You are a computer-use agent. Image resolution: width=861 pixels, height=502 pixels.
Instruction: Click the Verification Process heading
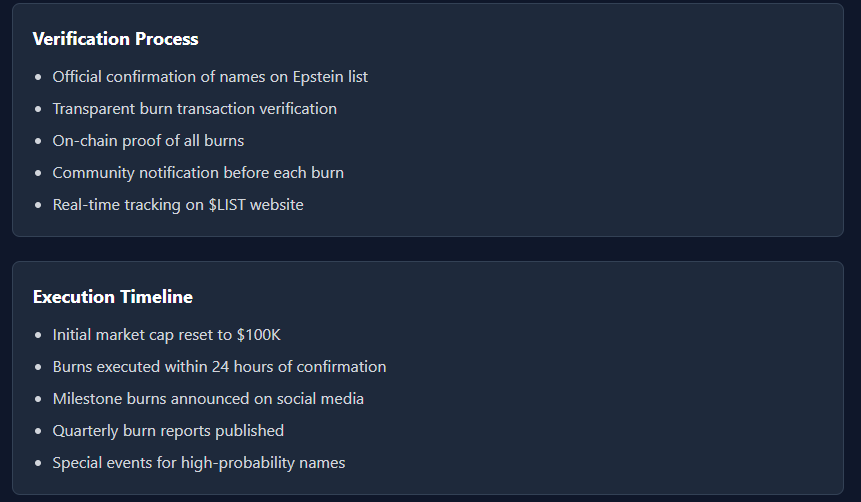tap(115, 39)
